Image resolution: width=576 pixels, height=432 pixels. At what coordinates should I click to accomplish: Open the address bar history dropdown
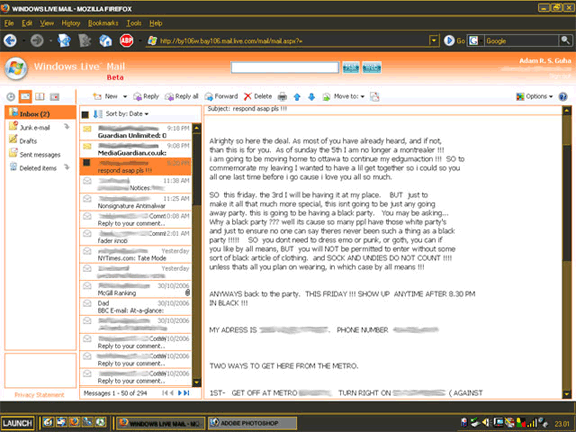(x=434, y=40)
